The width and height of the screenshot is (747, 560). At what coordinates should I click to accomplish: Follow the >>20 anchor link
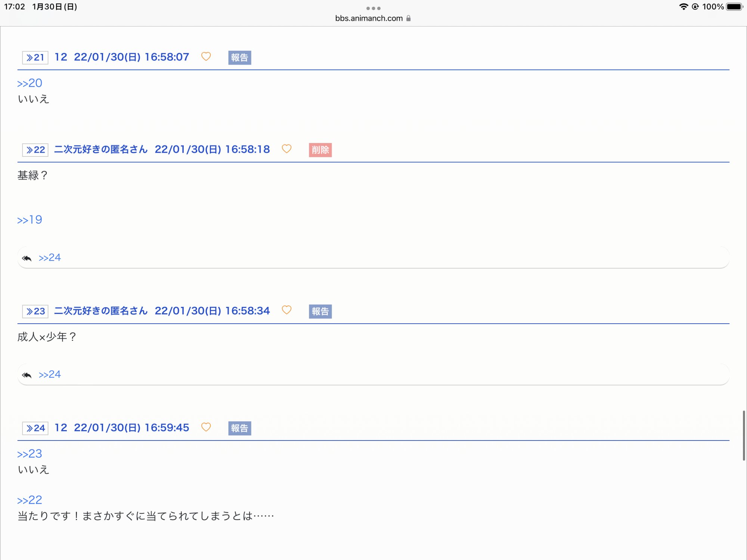pyautogui.click(x=30, y=83)
